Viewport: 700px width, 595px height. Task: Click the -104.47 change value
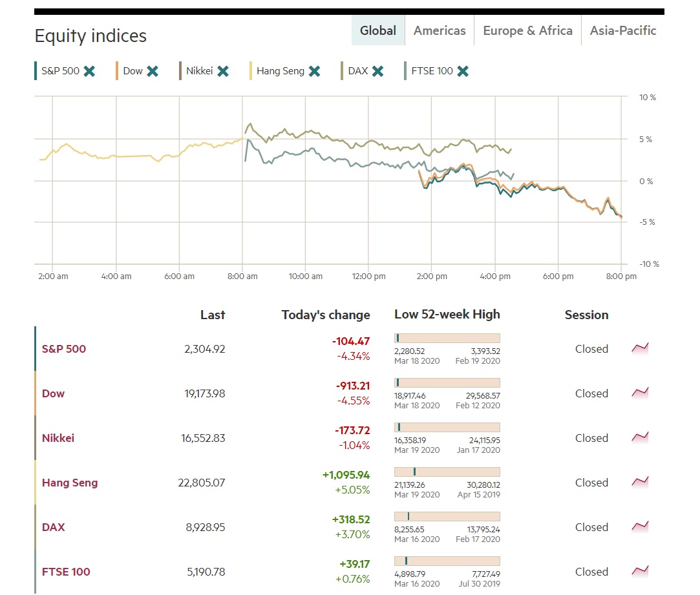[x=351, y=342]
